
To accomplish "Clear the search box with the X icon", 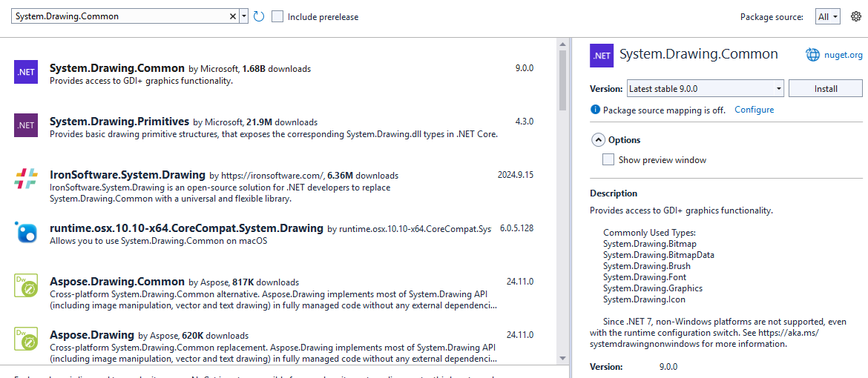I will pos(233,16).
